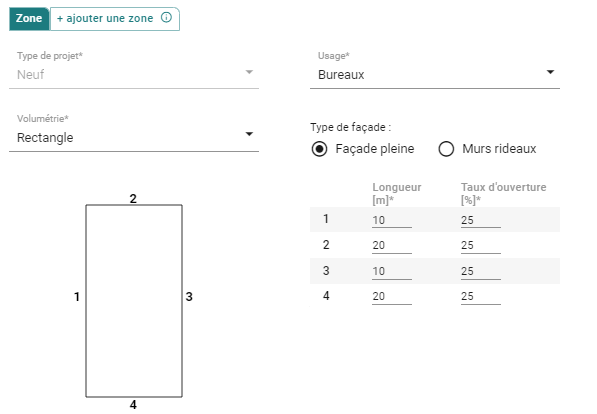Click the Longueur field for façade 4
Screen dimensions: 597x414
coord(392,296)
